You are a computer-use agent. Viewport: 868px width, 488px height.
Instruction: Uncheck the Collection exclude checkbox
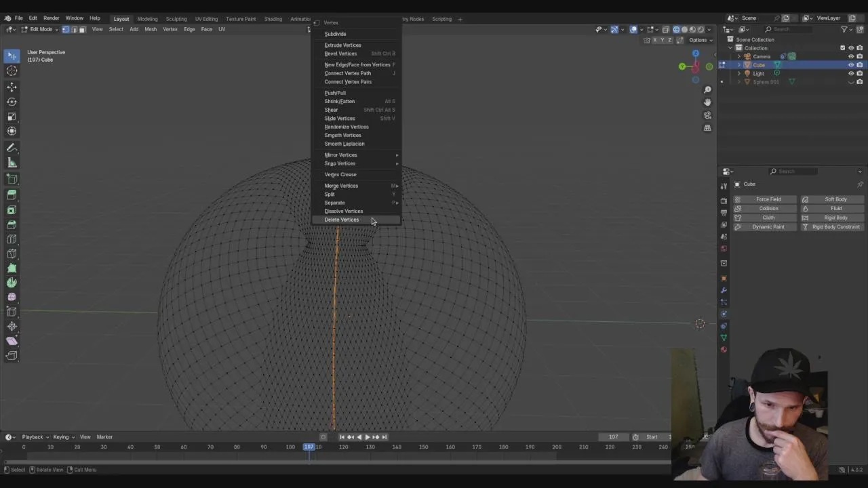point(843,48)
